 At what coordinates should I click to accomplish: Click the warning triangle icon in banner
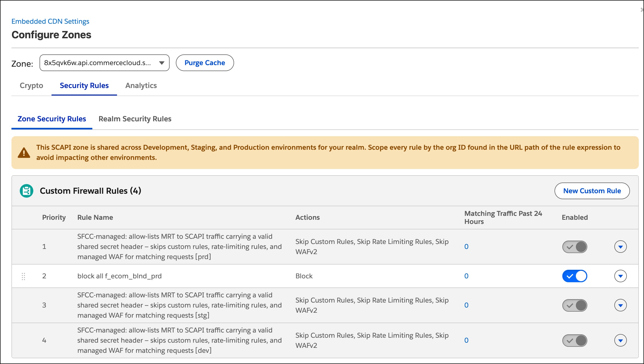click(24, 153)
